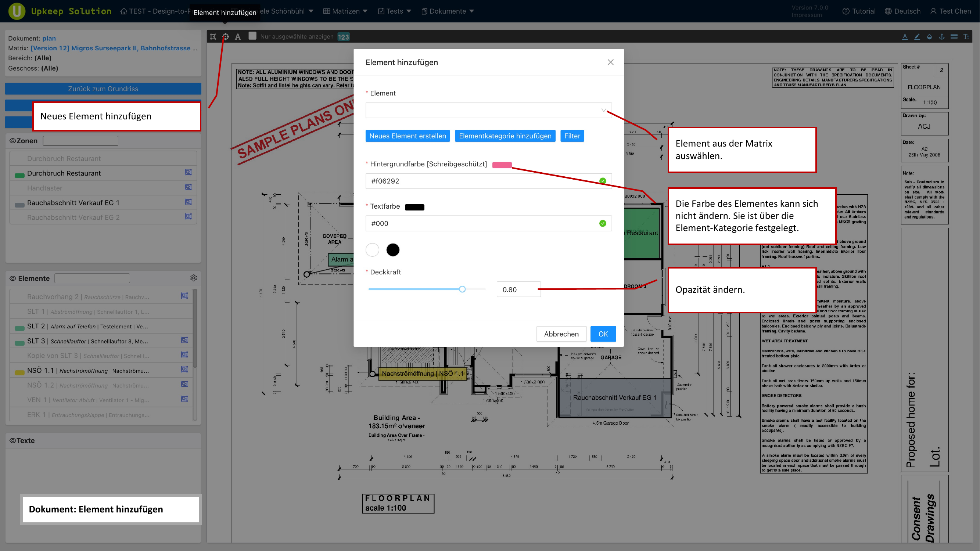Viewport: 980px width, 551px height.
Task: Open the Element selection dropdown
Action: (x=488, y=110)
